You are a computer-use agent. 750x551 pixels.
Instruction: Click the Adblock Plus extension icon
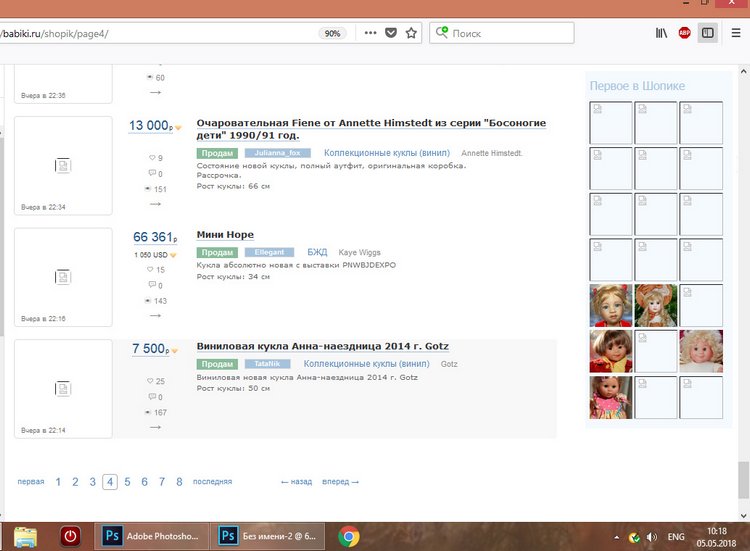(685, 33)
